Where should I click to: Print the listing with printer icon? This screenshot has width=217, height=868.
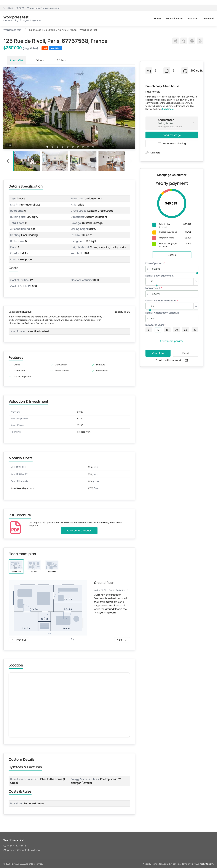tap(192, 41)
